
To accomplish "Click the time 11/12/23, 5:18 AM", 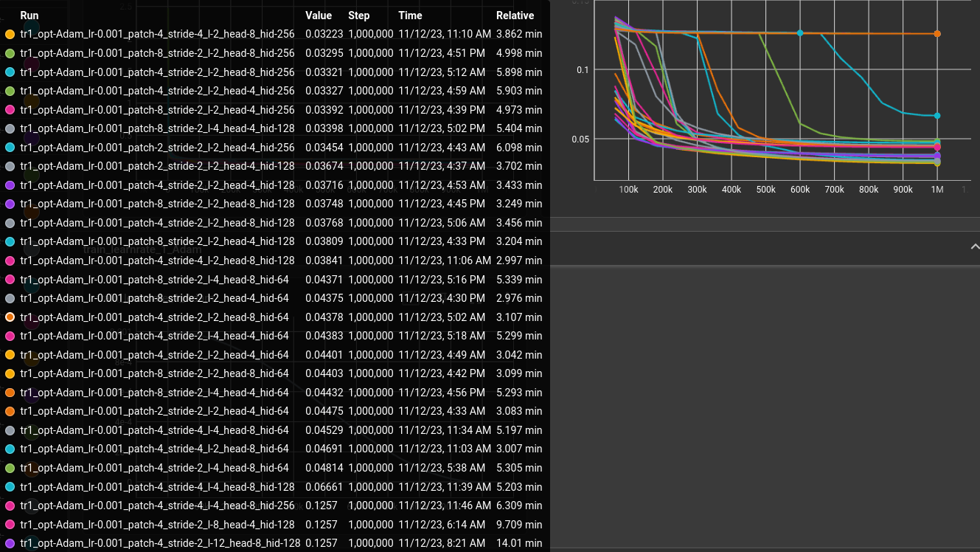I will click(442, 336).
